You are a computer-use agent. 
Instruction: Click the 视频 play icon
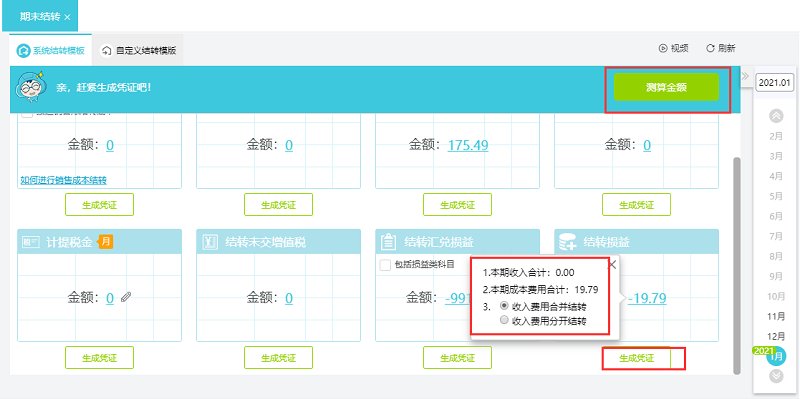pyautogui.click(x=663, y=48)
